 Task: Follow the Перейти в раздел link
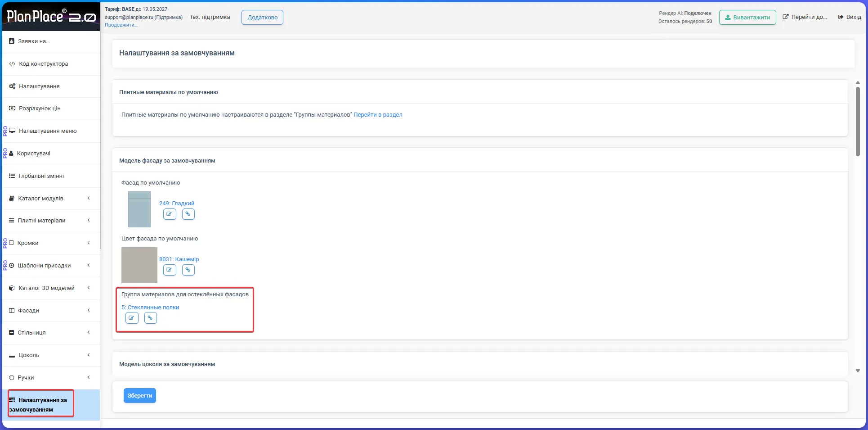coord(378,115)
